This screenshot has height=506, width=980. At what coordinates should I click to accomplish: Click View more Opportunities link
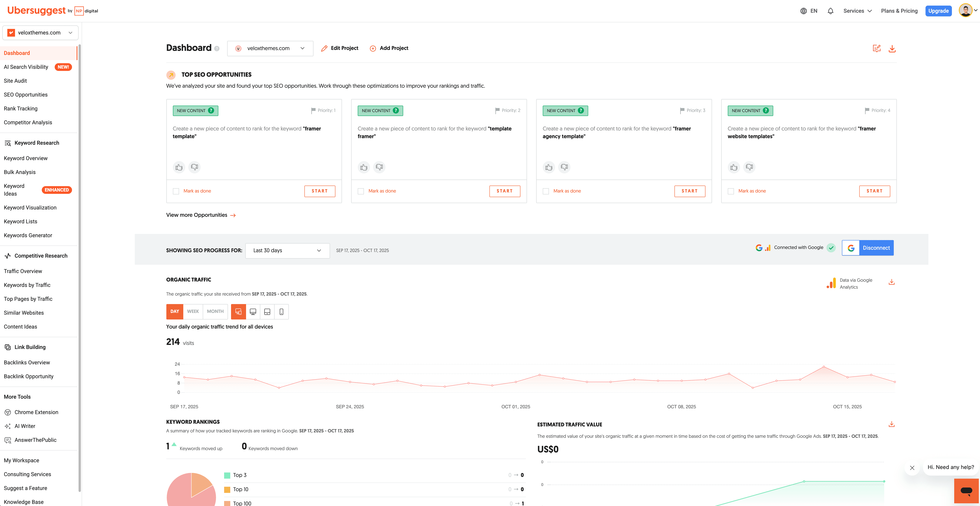point(196,215)
